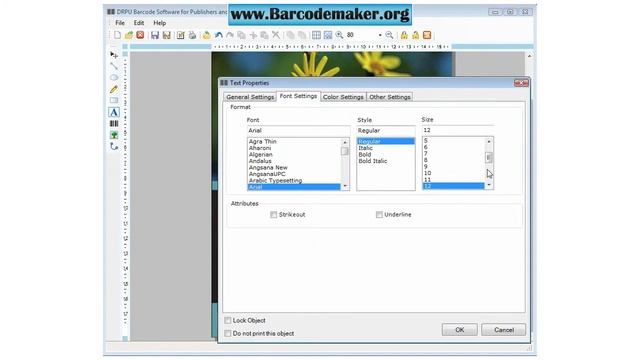Click the Undo arrow icon
Viewport: 640px width, 360px height.
[x=219, y=35]
